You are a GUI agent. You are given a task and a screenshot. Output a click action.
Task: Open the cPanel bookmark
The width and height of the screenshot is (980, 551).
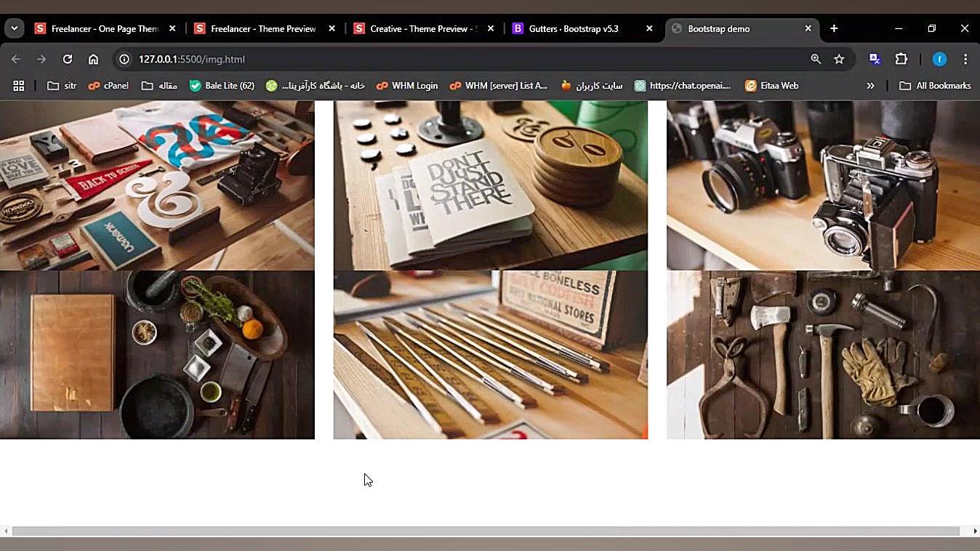pos(108,86)
